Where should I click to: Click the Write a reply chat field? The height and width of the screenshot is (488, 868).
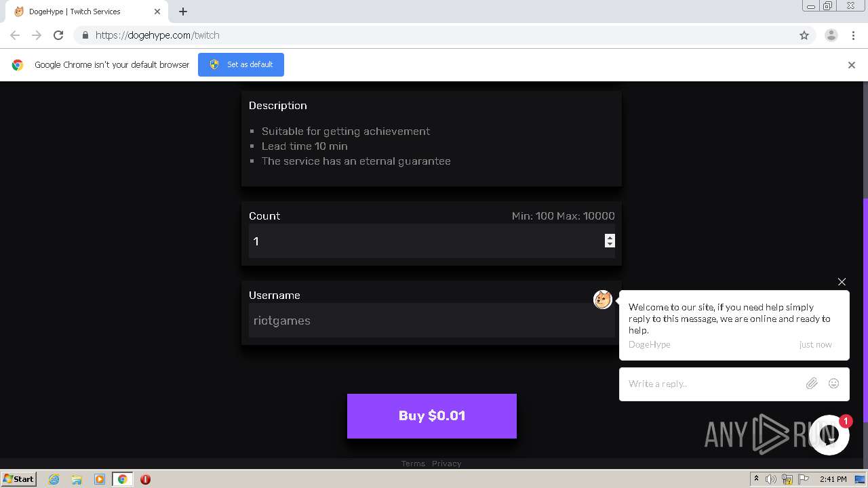click(712, 384)
